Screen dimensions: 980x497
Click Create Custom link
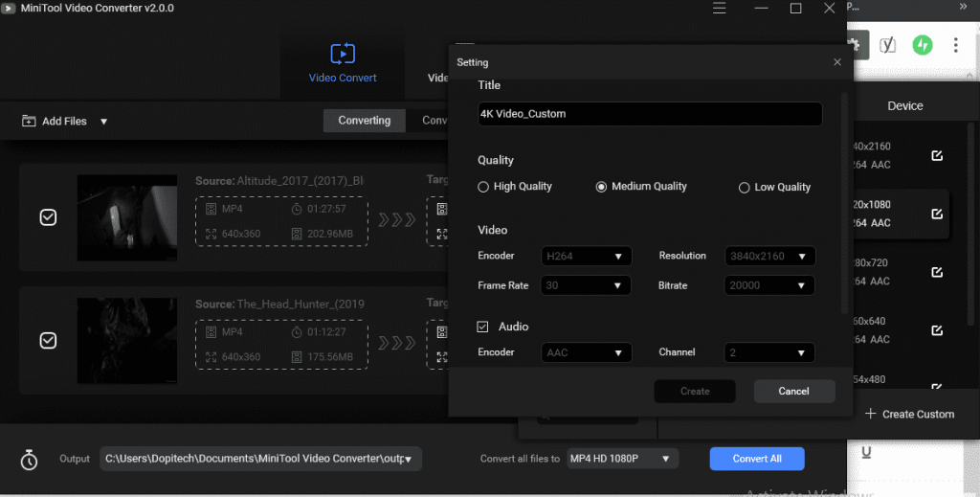tap(918, 414)
